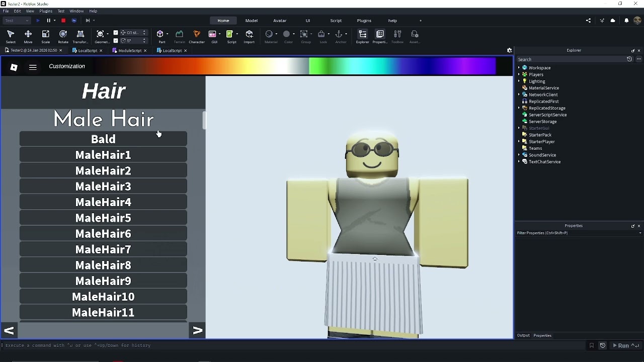The height and width of the screenshot is (362, 644).
Task: Click the Roblox logo in game topbar
Action: click(x=14, y=67)
